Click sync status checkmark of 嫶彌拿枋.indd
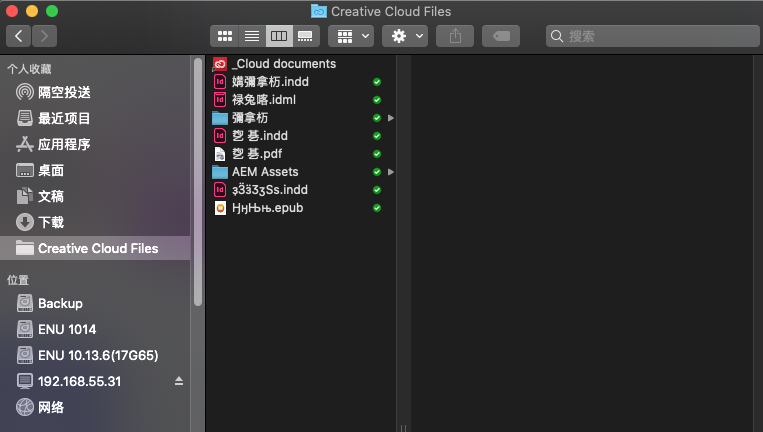Image resolution: width=763 pixels, height=432 pixels. pyautogui.click(x=377, y=82)
